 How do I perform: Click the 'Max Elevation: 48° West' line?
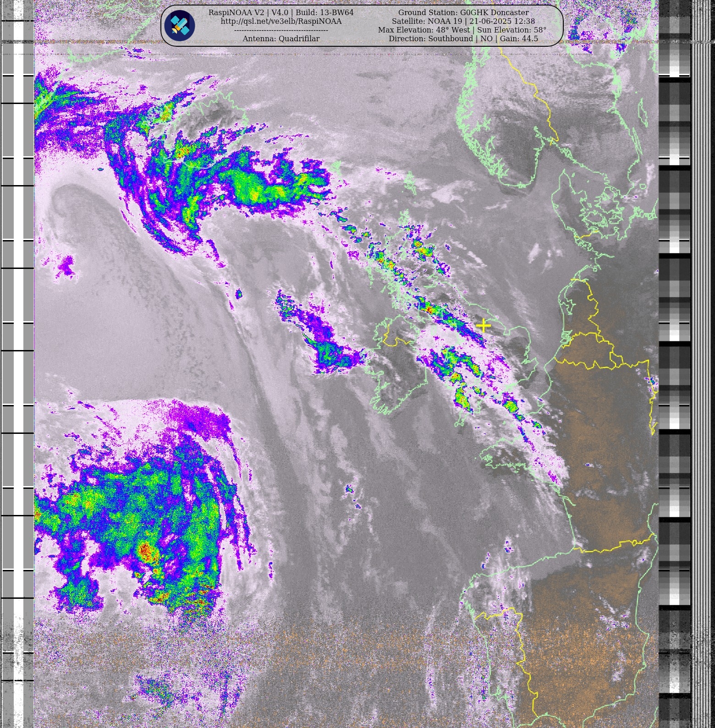pos(462,30)
